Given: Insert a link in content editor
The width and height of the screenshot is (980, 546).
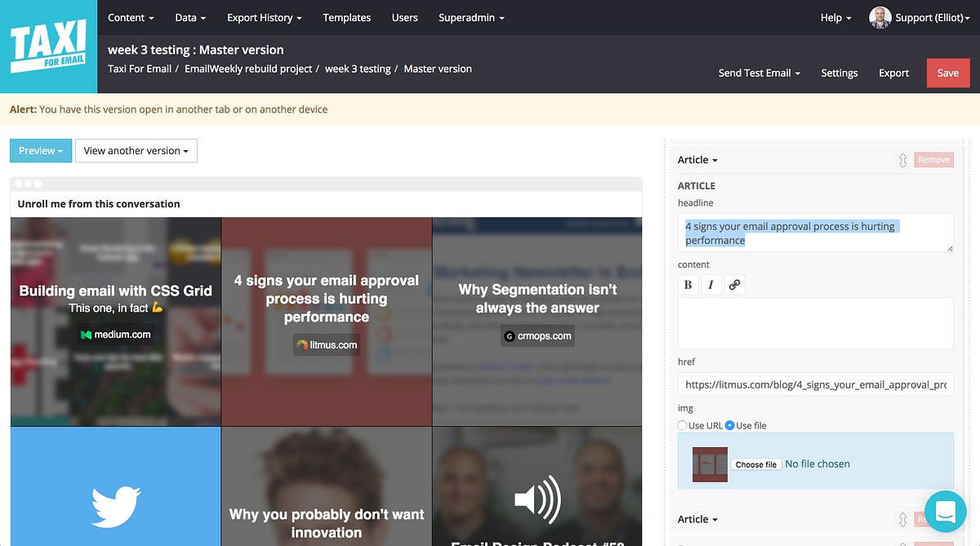Looking at the screenshot, I should point(734,285).
